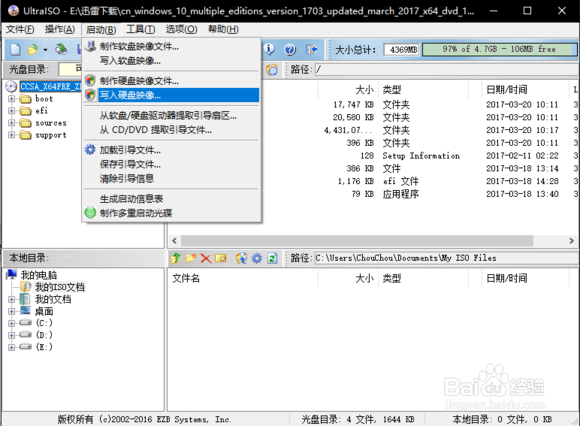Open the 启动(B) menu
Image resolution: width=580 pixels, height=426 pixels.
(101, 29)
